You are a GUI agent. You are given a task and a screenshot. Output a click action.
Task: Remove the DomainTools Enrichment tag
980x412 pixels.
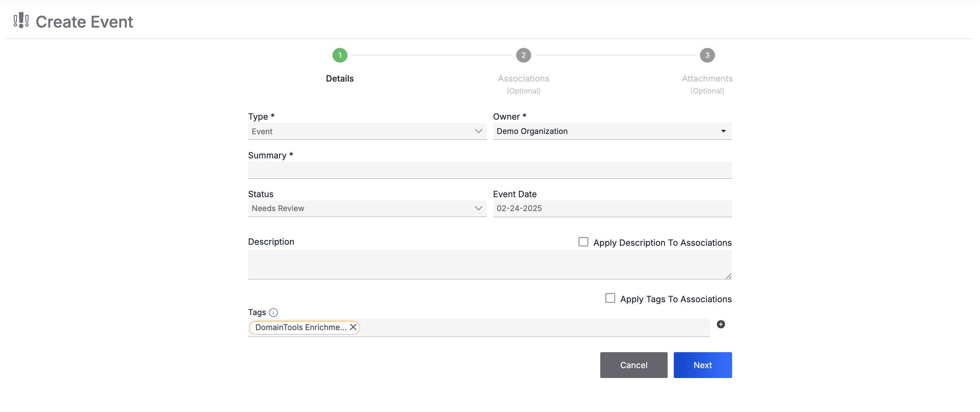(353, 327)
